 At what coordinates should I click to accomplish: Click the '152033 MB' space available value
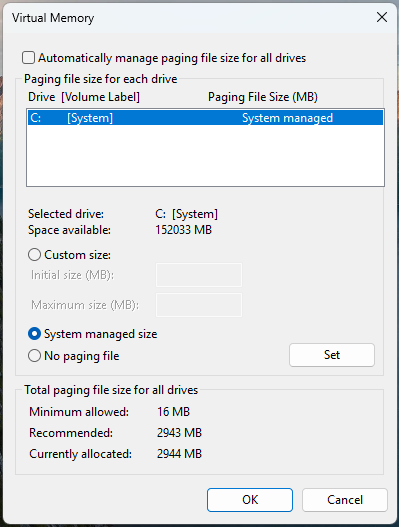click(183, 230)
